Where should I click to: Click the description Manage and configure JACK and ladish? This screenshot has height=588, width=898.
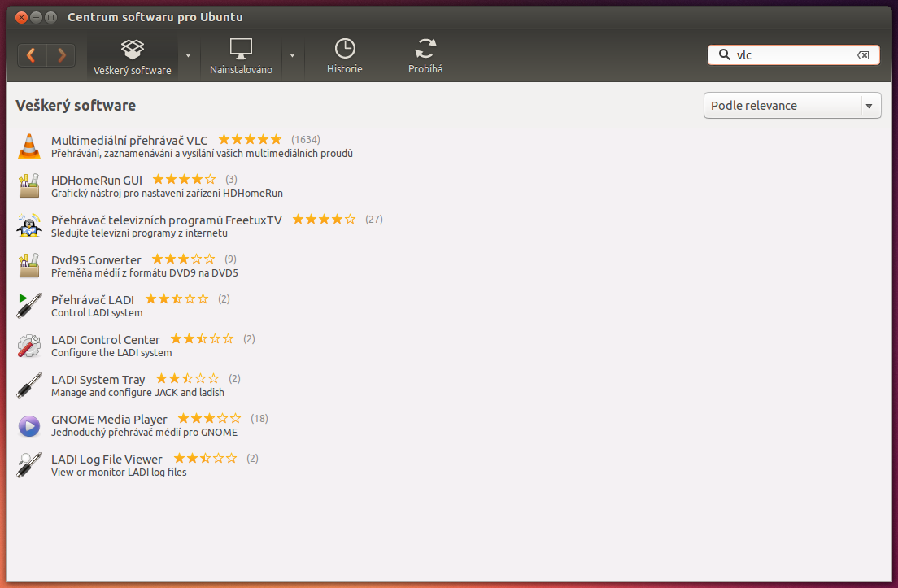pos(137,393)
